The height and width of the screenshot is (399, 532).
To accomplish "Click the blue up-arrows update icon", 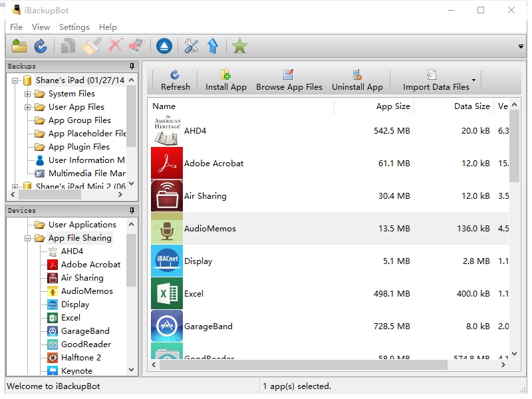I will pyautogui.click(x=213, y=46).
